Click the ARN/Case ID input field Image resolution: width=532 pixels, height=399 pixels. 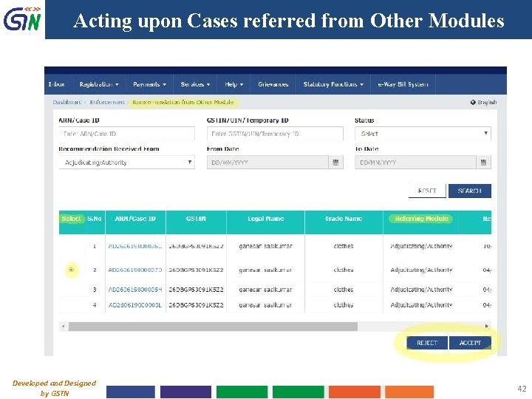point(126,134)
